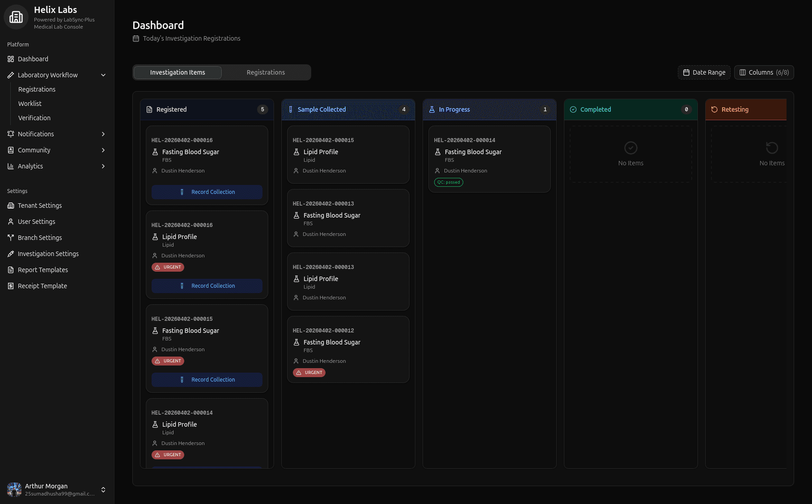Image resolution: width=812 pixels, height=504 pixels.
Task: Open Report Templates page
Action: (57, 270)
